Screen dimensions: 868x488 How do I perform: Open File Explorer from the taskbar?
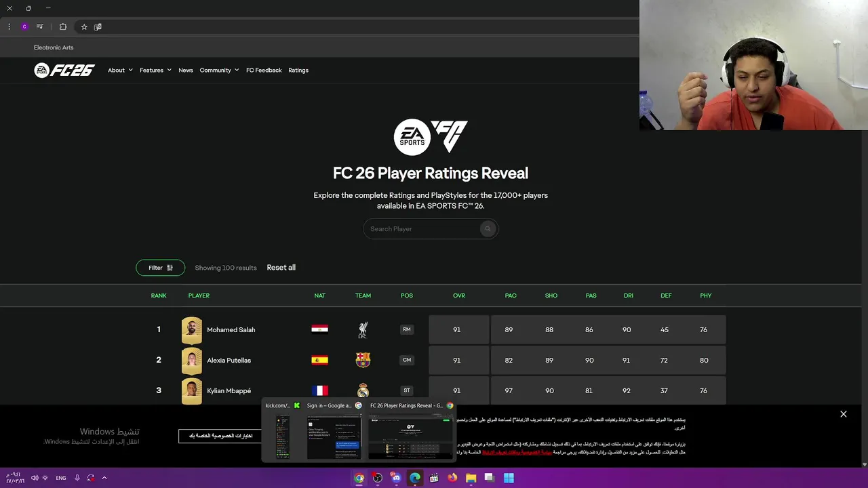(x=471, y=478)
